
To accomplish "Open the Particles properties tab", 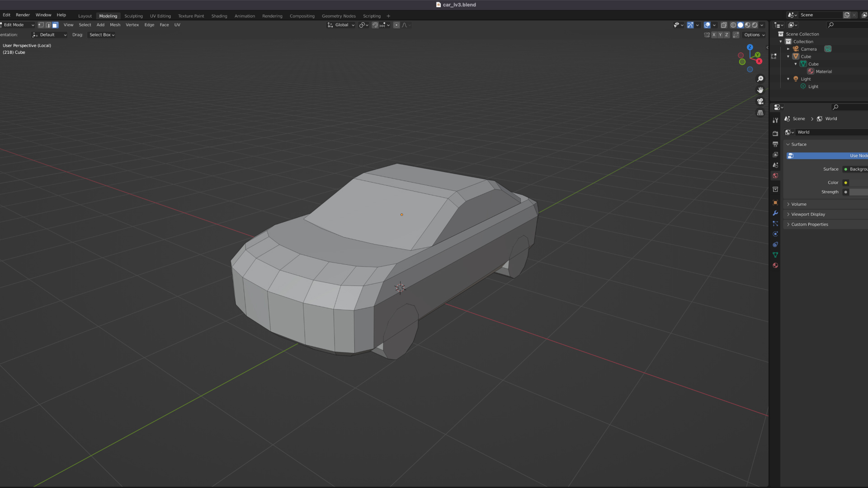I will tap(775, 224).
